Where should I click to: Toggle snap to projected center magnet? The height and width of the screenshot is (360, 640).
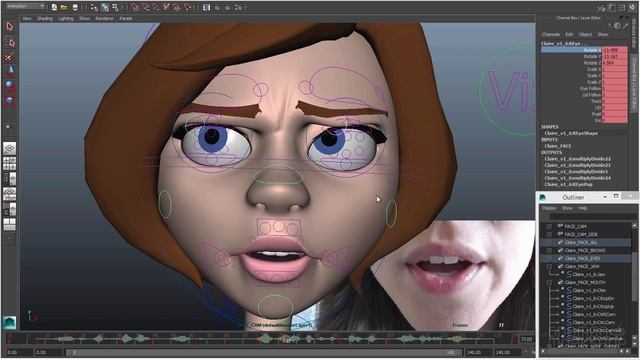tap(166, 7)
